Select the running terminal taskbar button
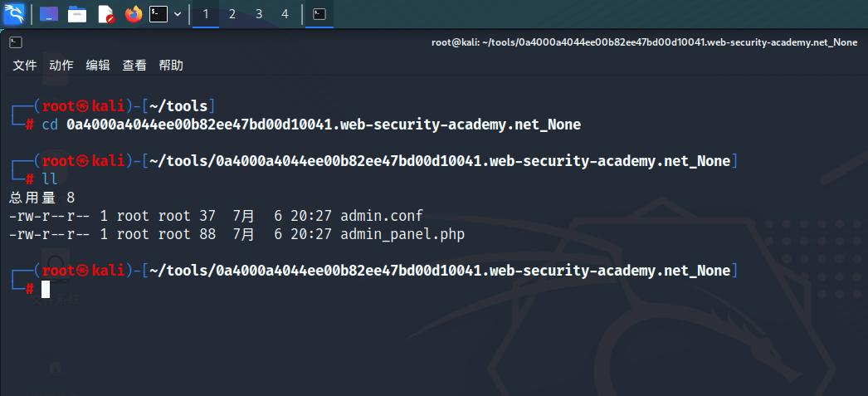Screen dimensions: 868x396 pos(319,14)
